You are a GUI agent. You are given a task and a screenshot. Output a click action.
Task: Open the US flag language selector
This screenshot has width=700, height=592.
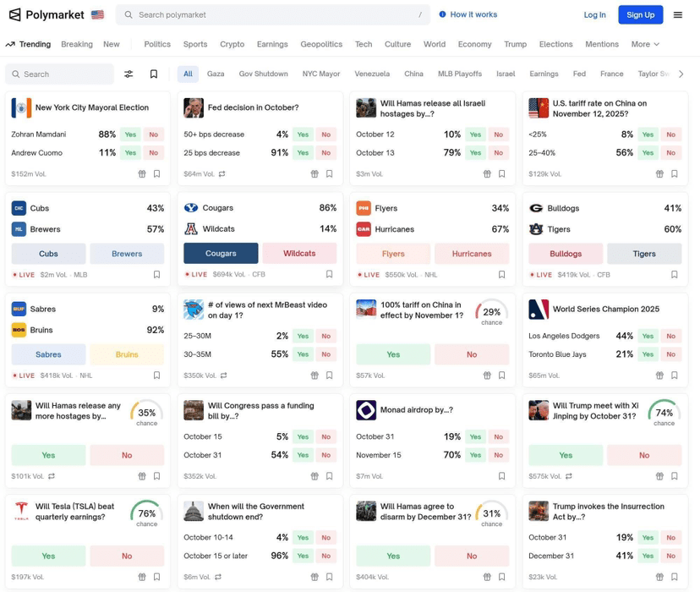click(x=97, y=14)
